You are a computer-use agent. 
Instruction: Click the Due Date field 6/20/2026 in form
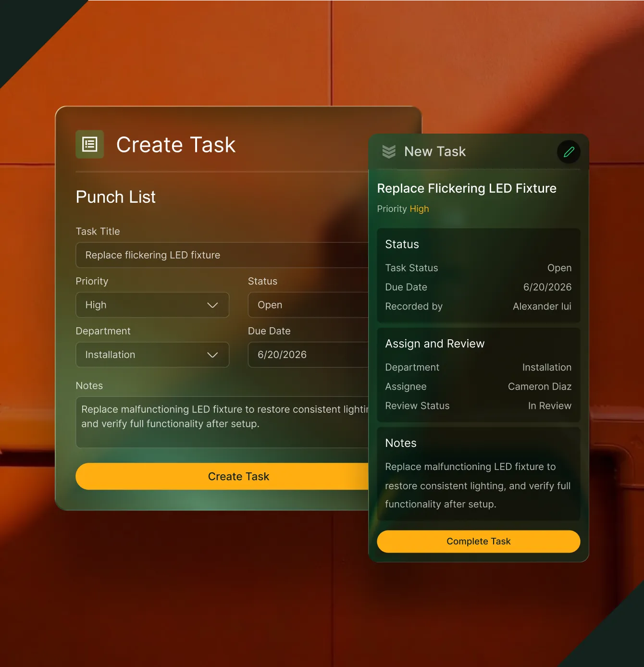(308, 355)
